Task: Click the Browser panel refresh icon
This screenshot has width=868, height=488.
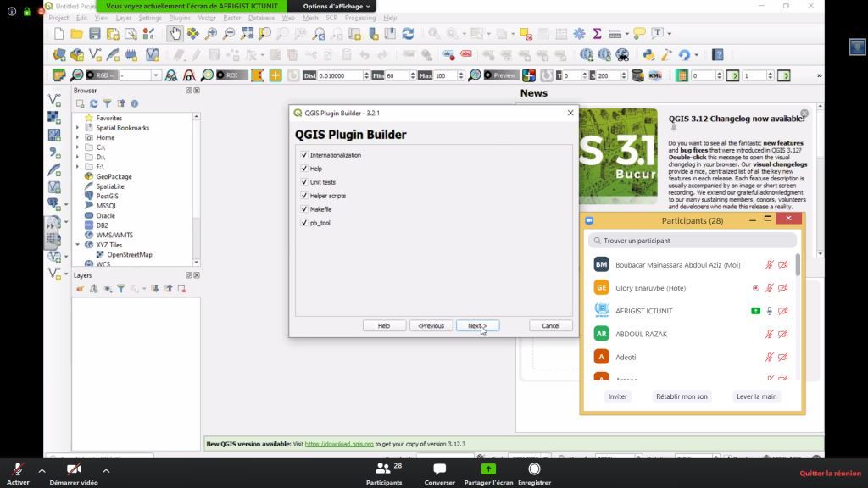Action: click(x=93, y=103)
